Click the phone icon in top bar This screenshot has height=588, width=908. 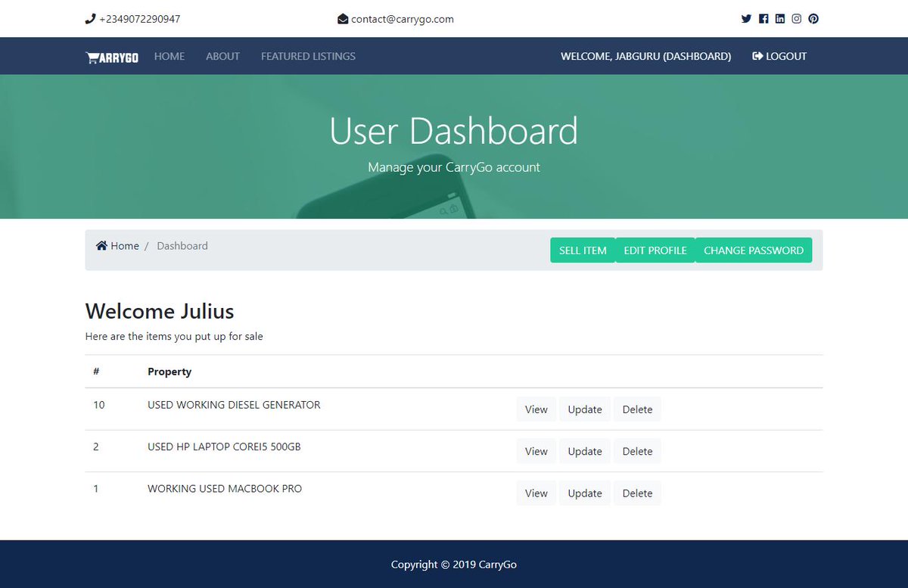pyautogui.click(x=90, y=19)
